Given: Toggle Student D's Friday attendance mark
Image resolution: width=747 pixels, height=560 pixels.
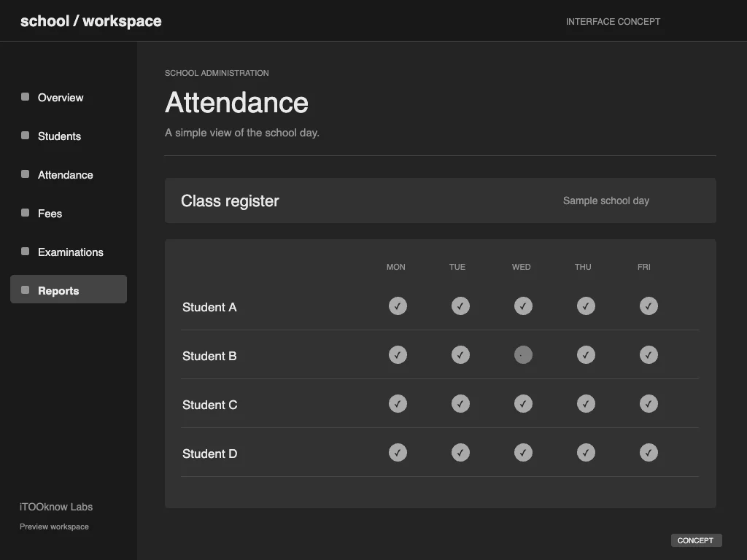Looking at the screenshot, I should tap(649, 452).
